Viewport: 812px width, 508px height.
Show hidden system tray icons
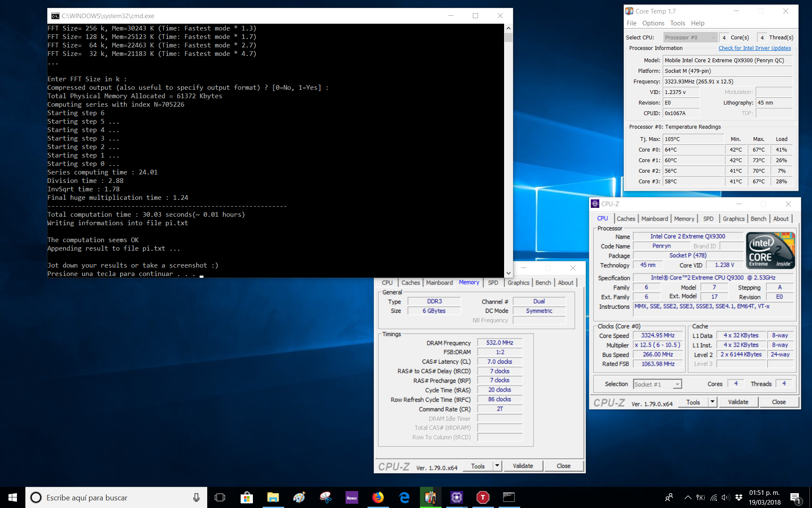(x=688, y=497)
